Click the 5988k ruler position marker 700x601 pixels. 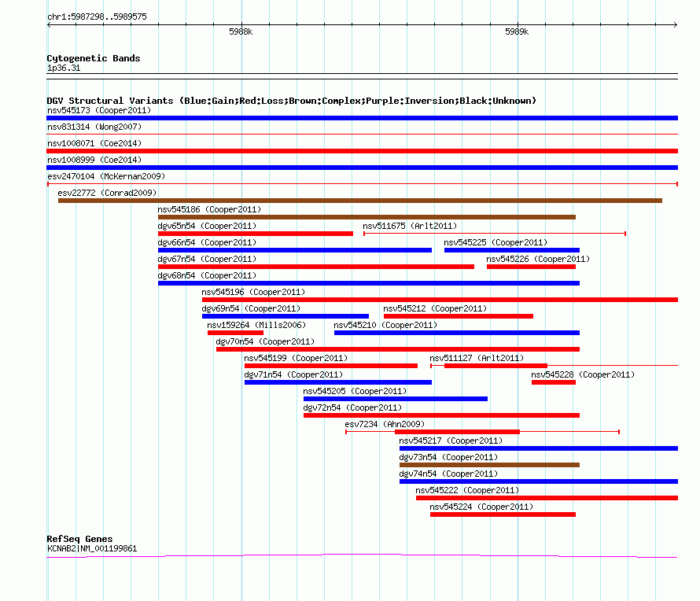[x=241, y=31]
